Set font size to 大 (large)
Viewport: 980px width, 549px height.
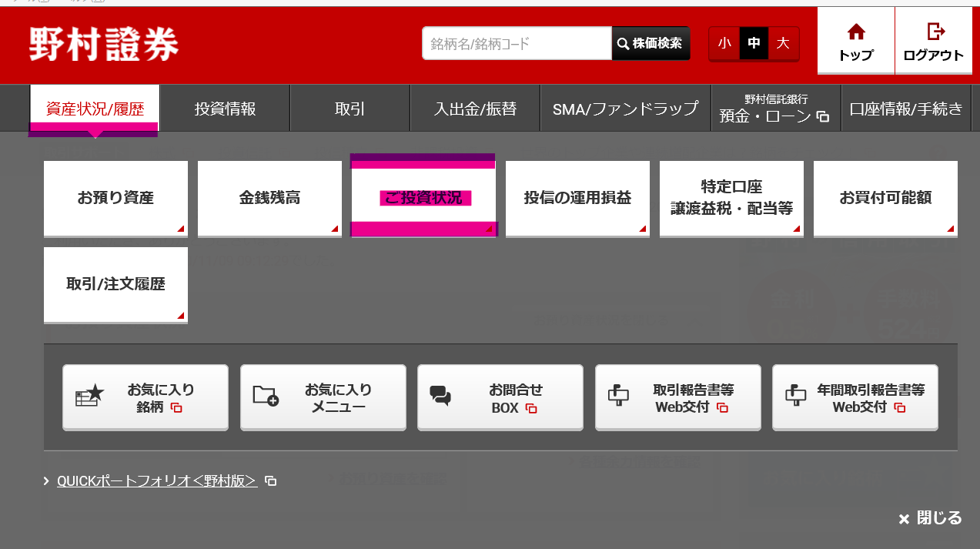pos(784,44)
